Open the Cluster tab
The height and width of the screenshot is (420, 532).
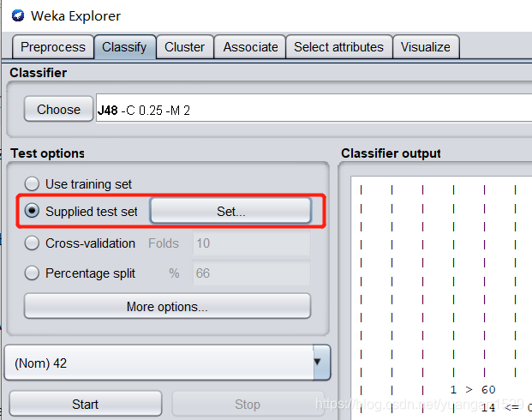point(184,47)
